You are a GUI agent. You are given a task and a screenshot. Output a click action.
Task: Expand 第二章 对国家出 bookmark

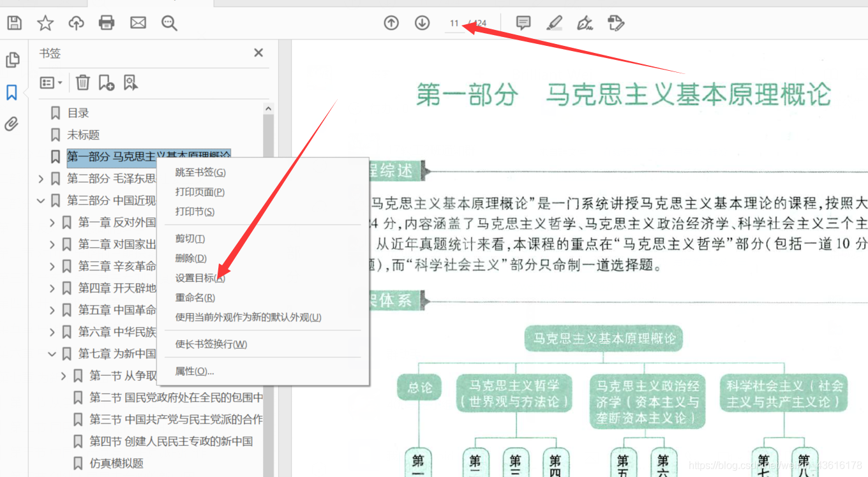point(52,244)
